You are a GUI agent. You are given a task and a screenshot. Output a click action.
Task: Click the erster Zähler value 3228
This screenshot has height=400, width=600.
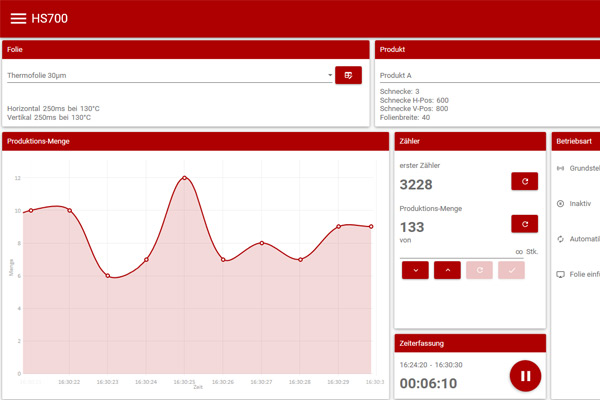click(416, 184)
